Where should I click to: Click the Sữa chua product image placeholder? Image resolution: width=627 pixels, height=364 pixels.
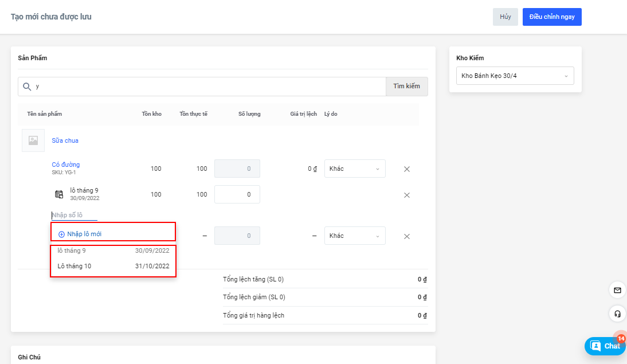33,140
